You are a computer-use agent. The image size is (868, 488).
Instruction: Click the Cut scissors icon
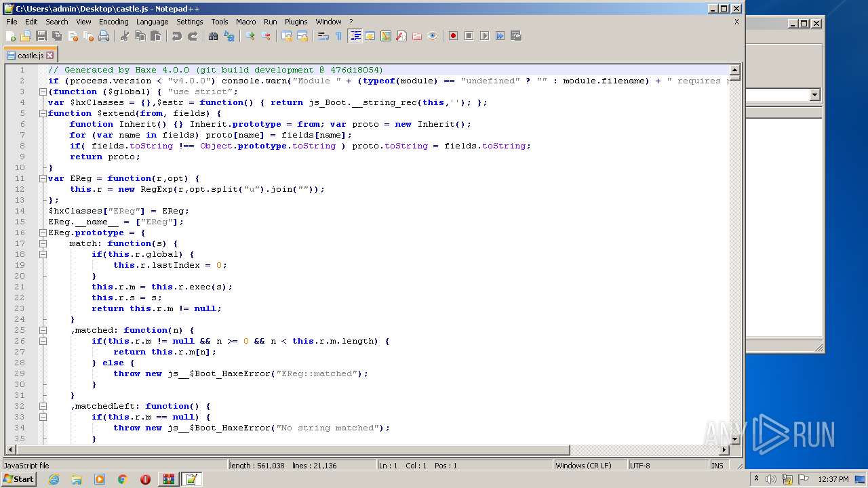pos(125,36)
